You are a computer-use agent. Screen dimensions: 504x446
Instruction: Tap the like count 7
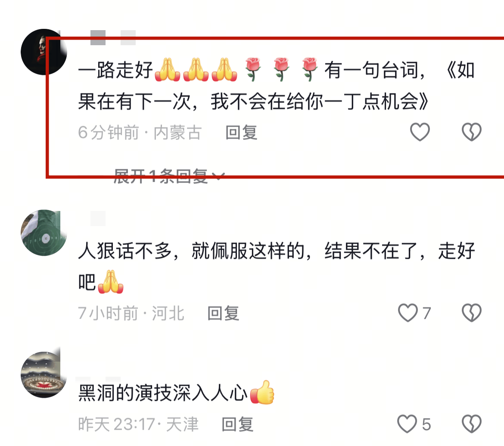[x=426, y=313]
